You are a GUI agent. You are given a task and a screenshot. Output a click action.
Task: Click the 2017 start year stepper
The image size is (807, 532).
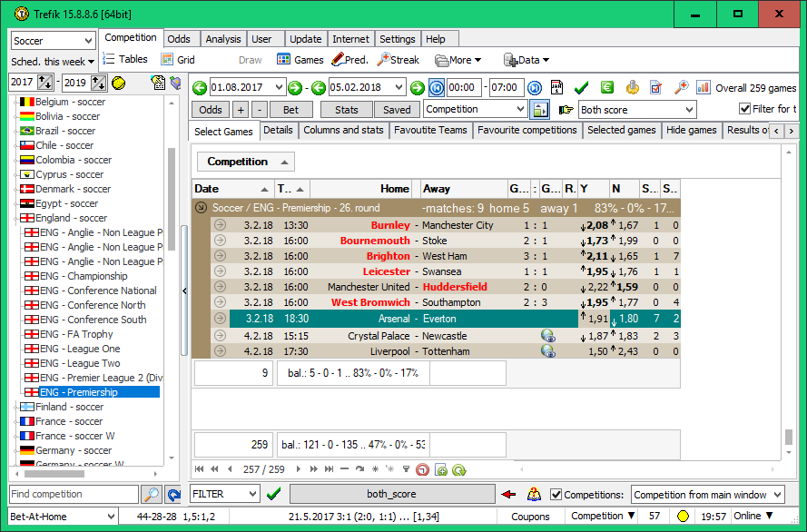tap(45, 83)
